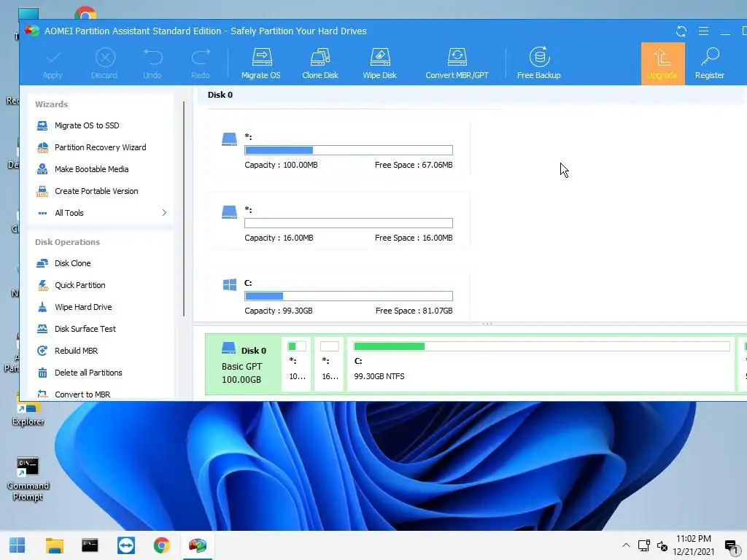
Task: Select the 16.00MB partition card
Action: [338, 222]
